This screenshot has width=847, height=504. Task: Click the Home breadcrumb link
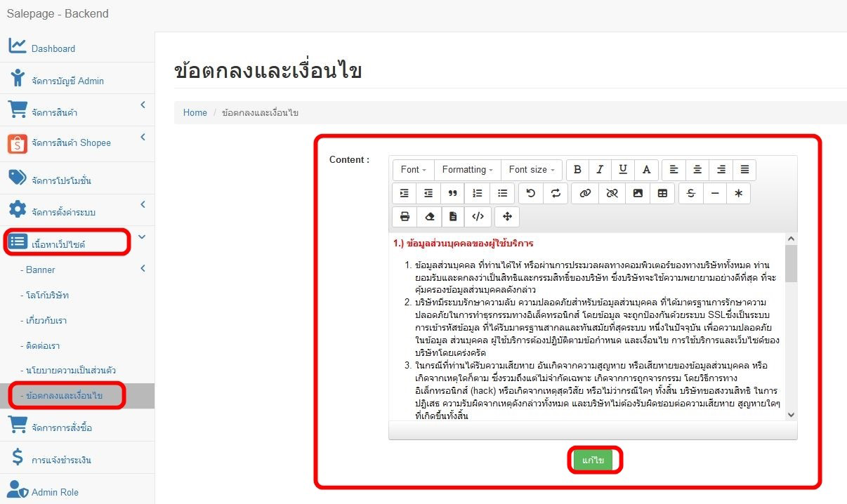click(195, 113)
